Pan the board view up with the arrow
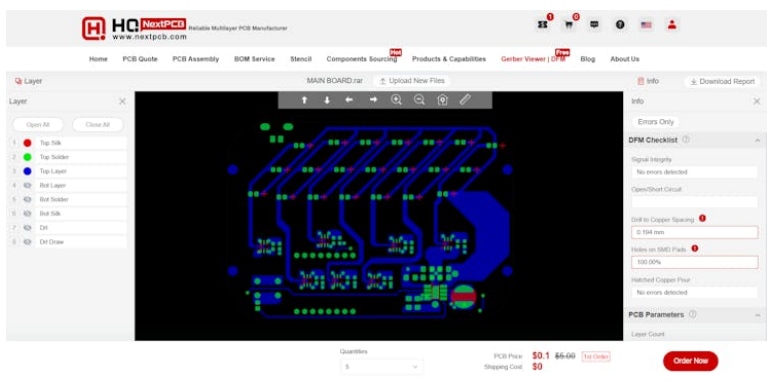 click(304, 100)
